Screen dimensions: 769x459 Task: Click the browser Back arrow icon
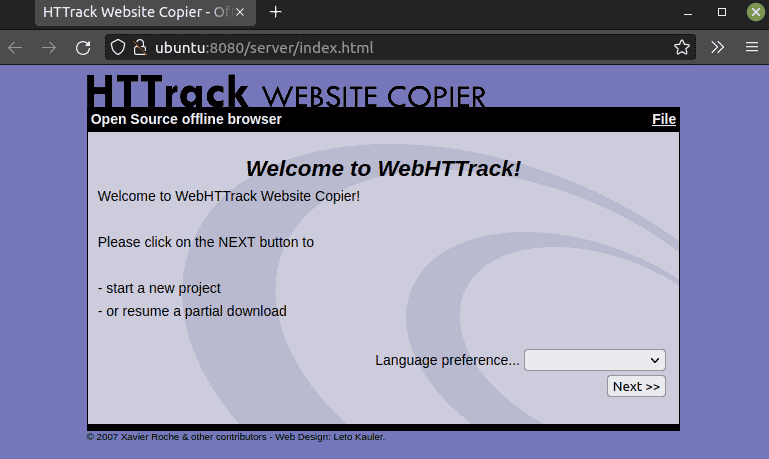tap(15, 48)
